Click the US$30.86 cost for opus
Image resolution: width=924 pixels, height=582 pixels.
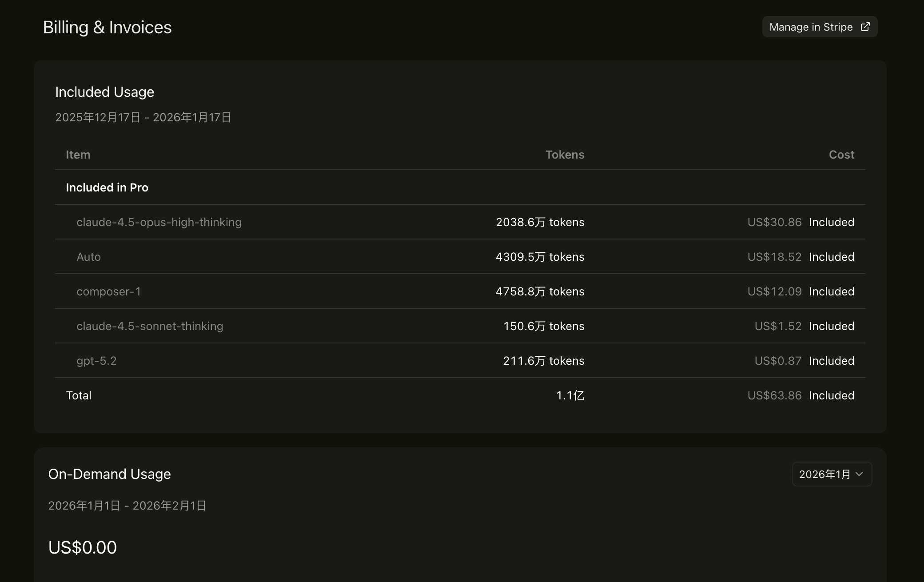click(774, 222)
